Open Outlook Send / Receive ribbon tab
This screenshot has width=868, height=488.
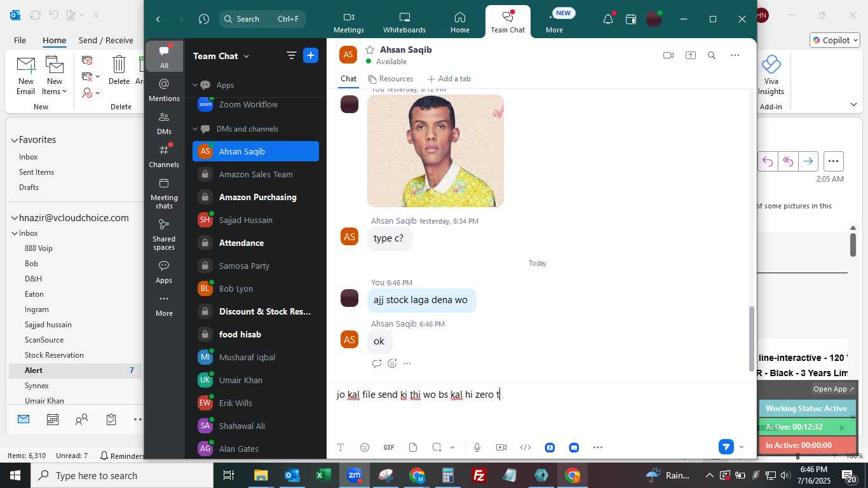(106, 40)
